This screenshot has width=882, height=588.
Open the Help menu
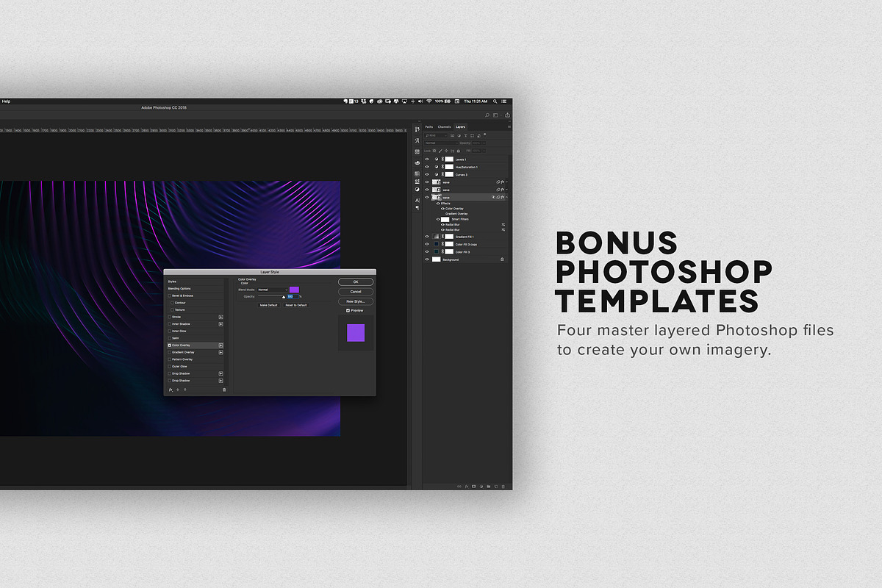click(6, 101)
